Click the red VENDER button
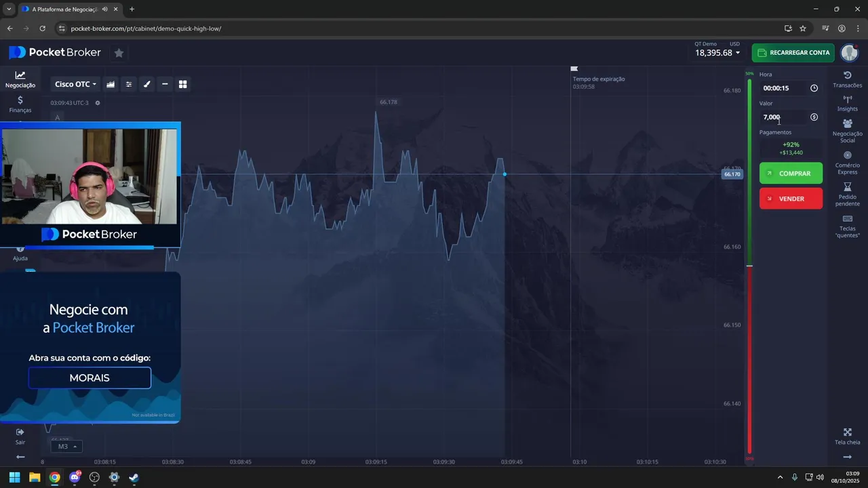The height and width of the screenshot is (488, 868). (x=791, y=199)
